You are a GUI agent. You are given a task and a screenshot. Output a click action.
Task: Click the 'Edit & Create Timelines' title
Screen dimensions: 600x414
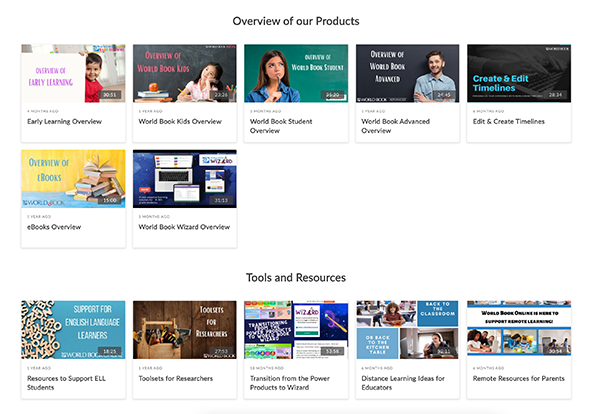click(x=509, y=121)
